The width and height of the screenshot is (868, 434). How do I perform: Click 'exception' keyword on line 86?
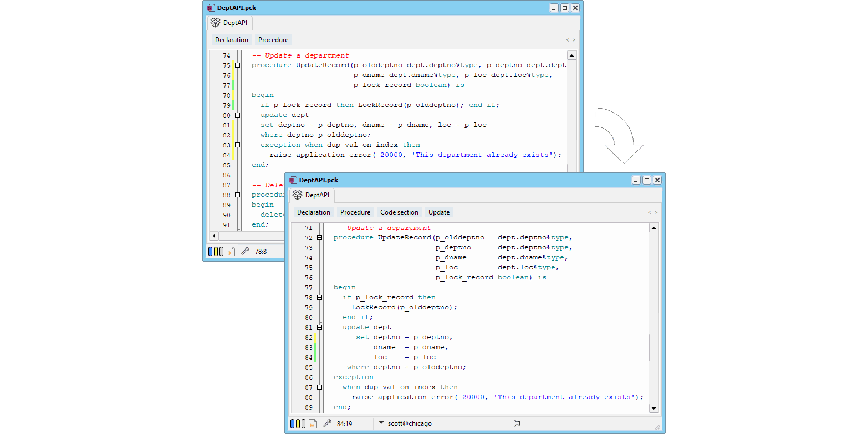(x=354, y=377)
